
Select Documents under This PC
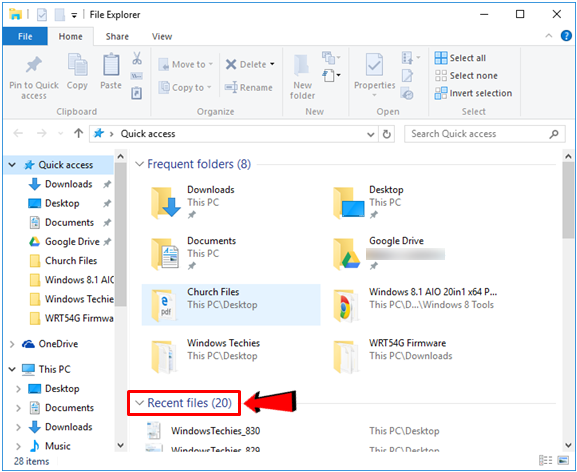click(x=69, y=408)
